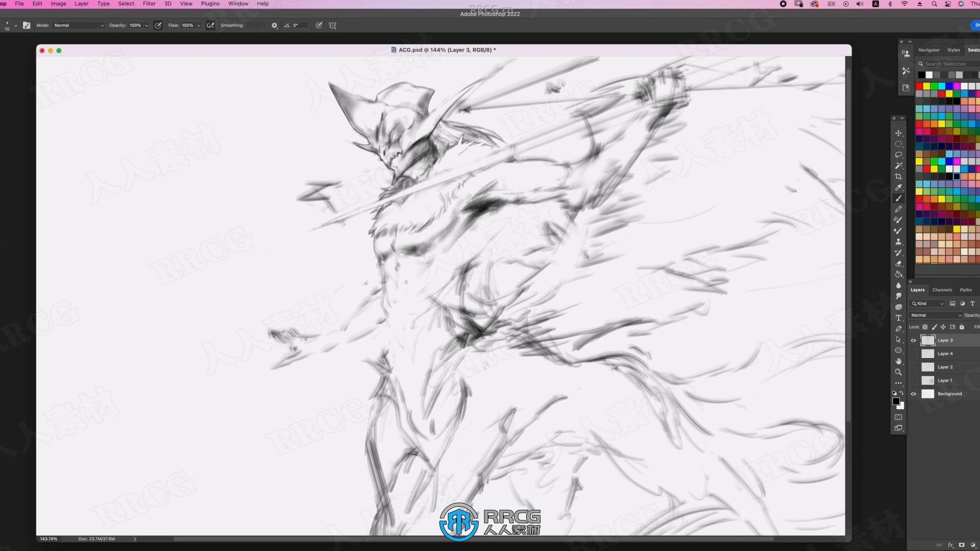Click the background color swatch
Viewport: 980px width, 551px height.
pos(901,407)
